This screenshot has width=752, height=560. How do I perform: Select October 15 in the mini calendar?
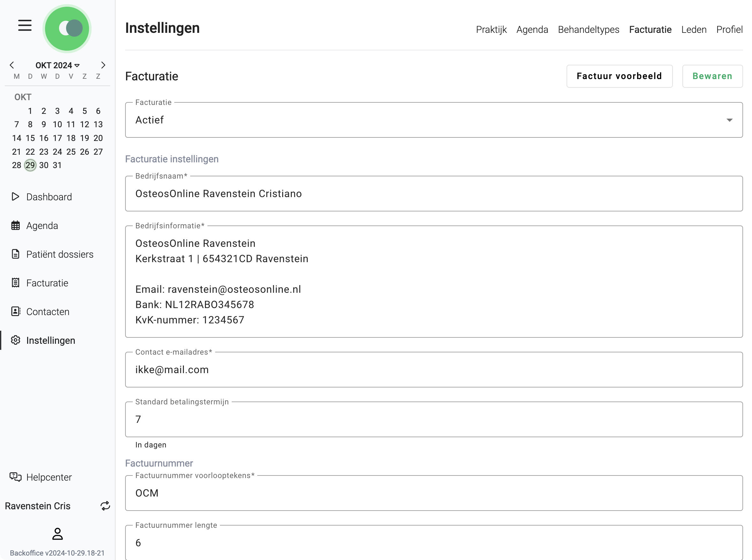[x=30, y=138]
